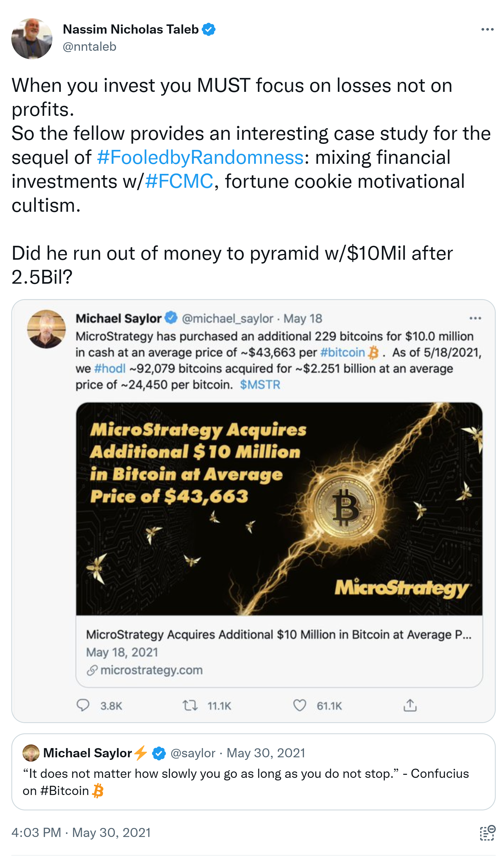
Task: Click the #bitcoin hashtag in Saylor's tweet
Action: point(342,352)
